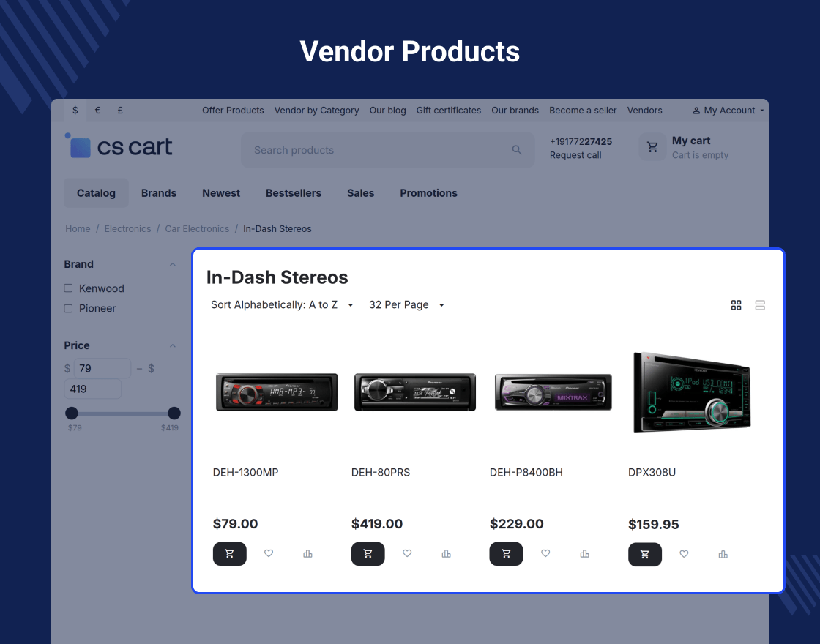Add DPX308U to cart
The image size is (820, 644).
tap(645, 554)
